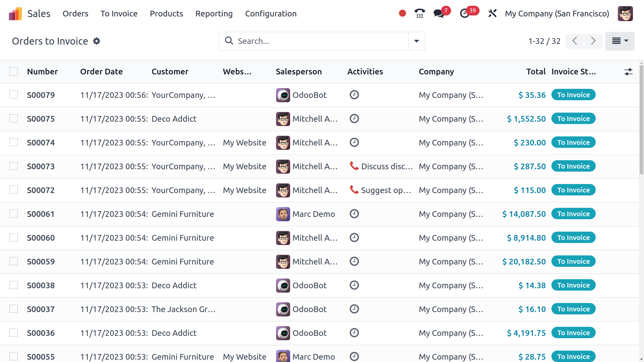
Task: Open the My Company (San Francisco) switcher
Action: point(557,14)
